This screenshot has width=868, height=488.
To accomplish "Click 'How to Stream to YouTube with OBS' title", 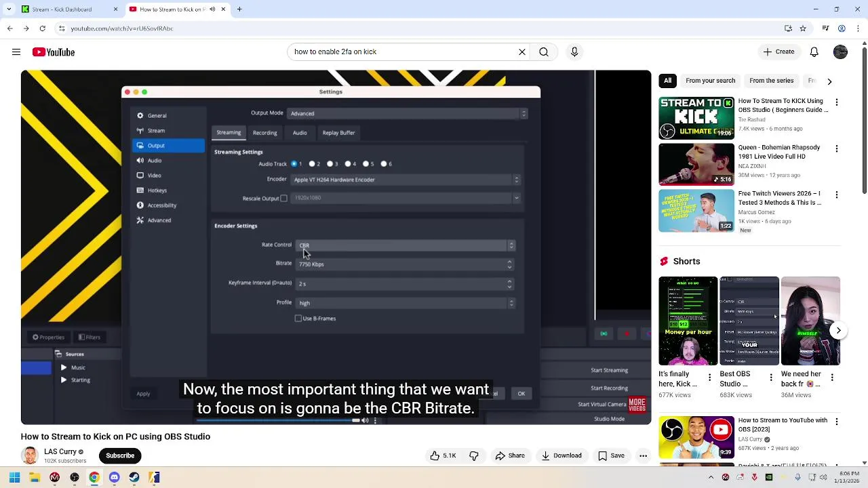I will pos(783,425).
